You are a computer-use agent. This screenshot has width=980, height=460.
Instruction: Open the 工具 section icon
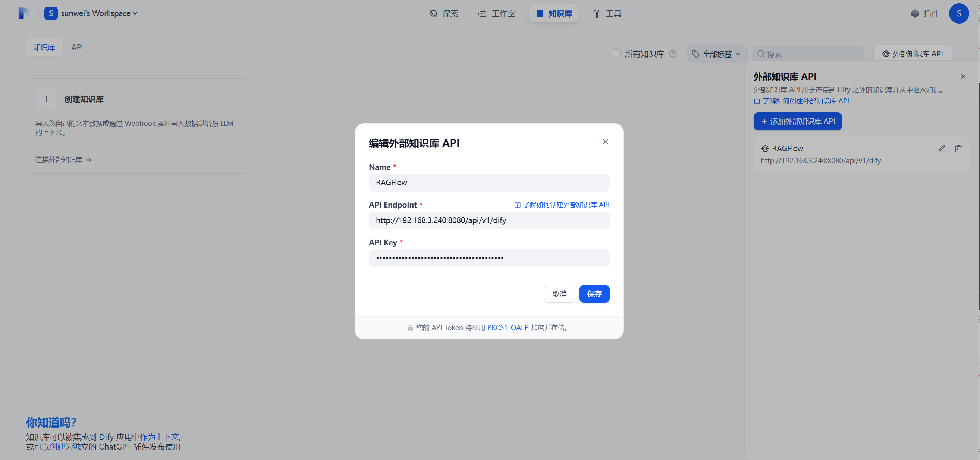(596, 13)
